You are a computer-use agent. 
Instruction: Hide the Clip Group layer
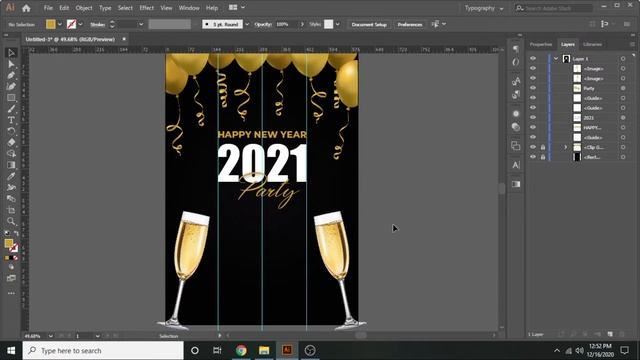[533, 147]
